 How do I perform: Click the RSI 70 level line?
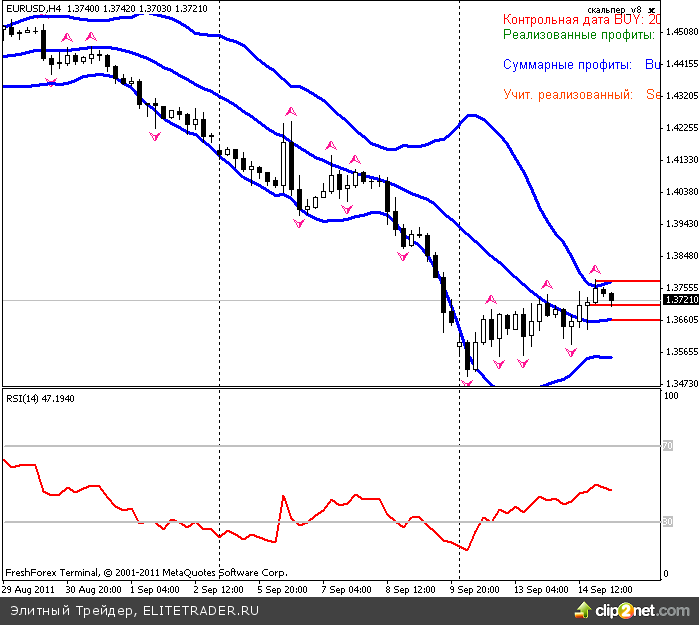pos(330,446)
